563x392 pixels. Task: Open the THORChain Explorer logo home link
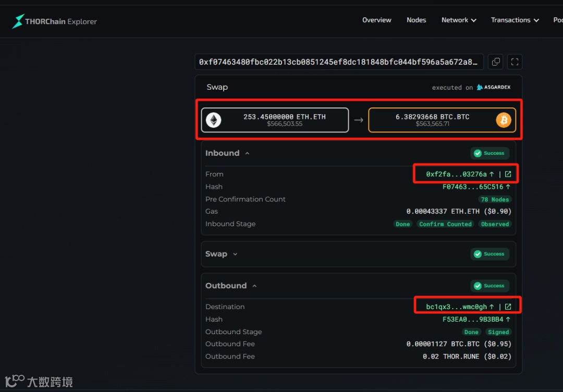[54, 21]
